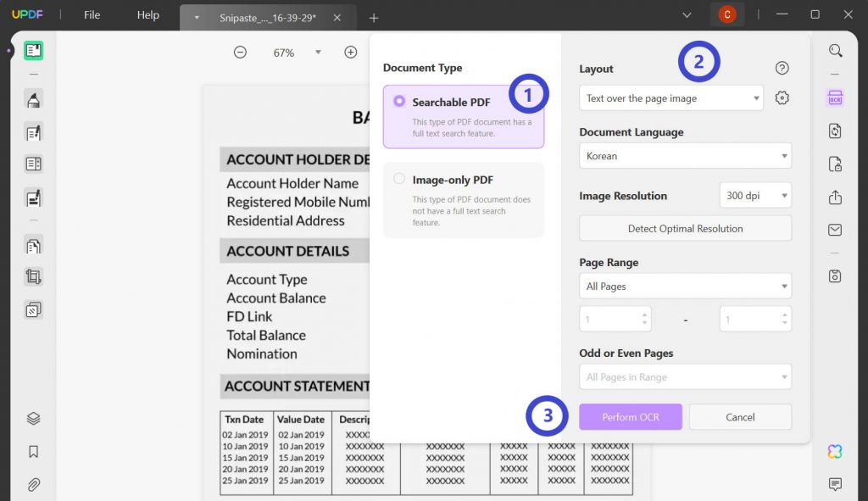The width and height of the screenshot is (868, 501).
Task: Click Detect Optimal Resolution
Action: click(x=685, y=228)
